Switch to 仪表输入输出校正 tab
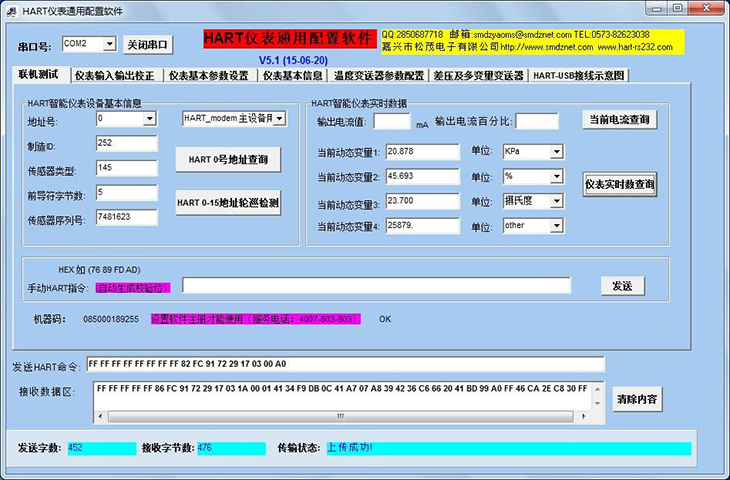The width and height of the screenshot is (730, 480). 115,75
